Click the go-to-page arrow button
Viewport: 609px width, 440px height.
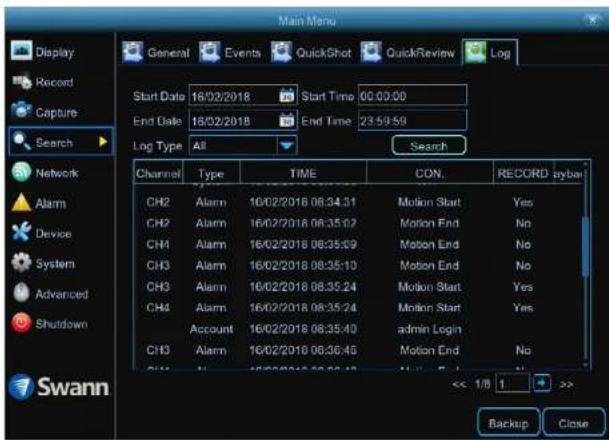[x=542, y=383]
